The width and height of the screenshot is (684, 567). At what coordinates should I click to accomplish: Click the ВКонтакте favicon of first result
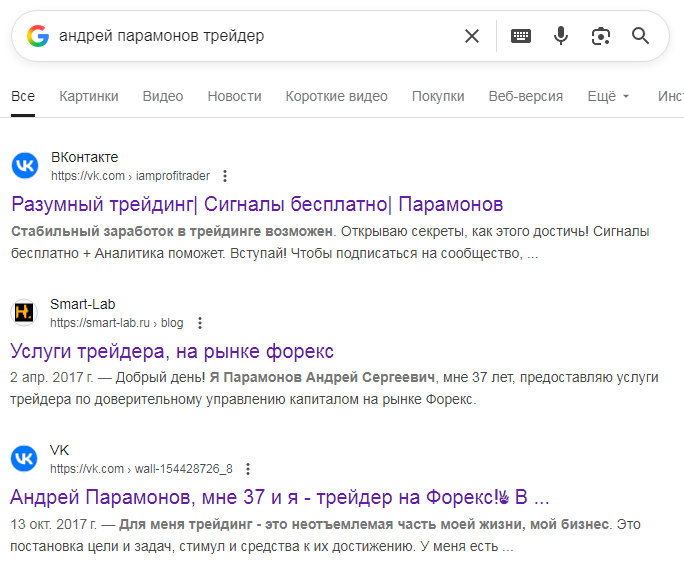24,166
